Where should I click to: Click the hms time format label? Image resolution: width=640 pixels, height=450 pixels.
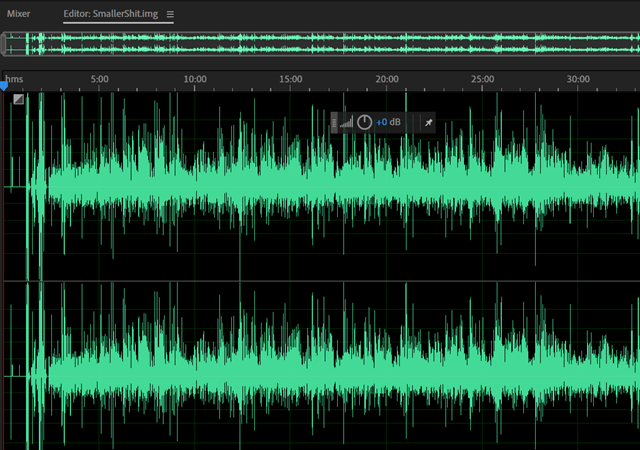pos(14,79)
